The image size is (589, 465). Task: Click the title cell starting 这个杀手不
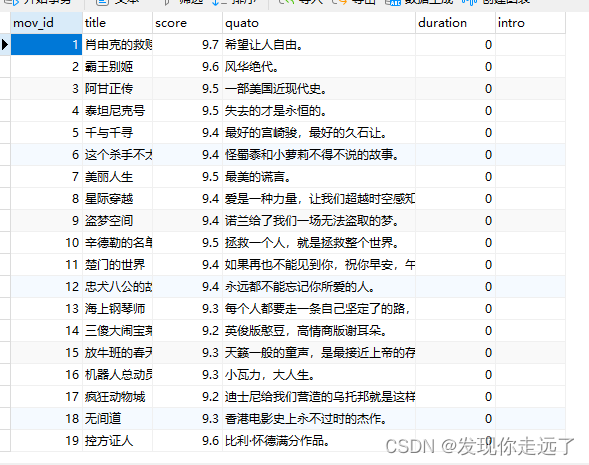118,155
